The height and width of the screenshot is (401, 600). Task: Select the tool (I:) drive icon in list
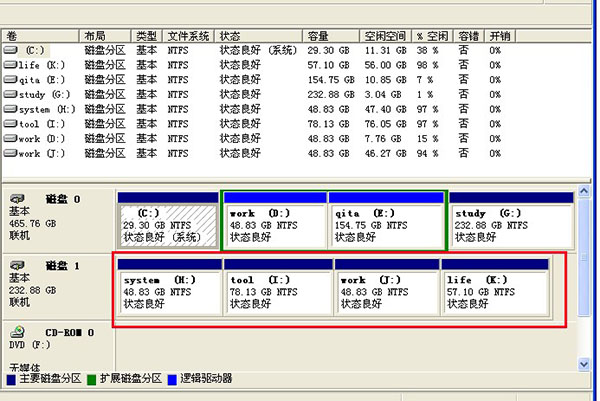click(x=11, y=125)
